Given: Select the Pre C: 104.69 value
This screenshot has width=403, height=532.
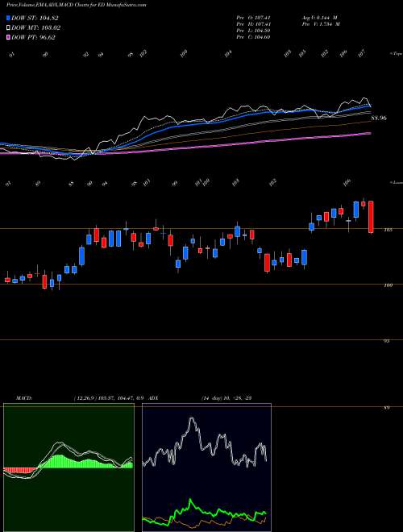Looking at the screenshot, I should (x=253, y=37).
